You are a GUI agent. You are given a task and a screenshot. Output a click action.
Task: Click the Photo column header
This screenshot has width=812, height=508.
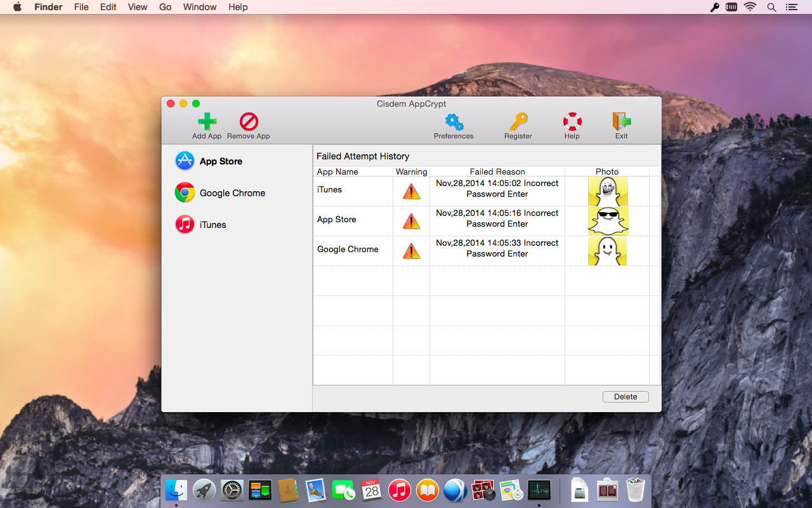click(607, 171)
